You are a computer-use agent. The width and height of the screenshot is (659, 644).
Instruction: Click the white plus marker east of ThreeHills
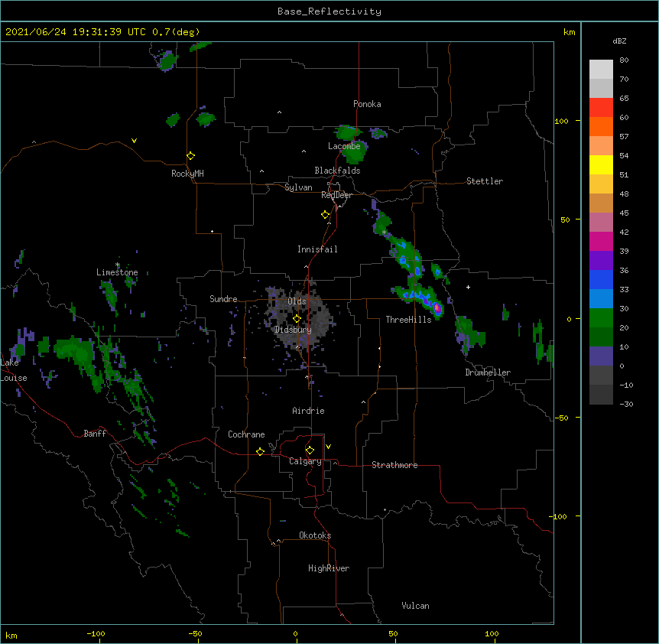(468, 287)
